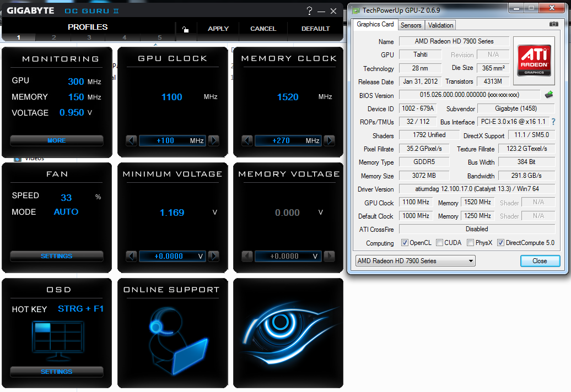Decrease GPU clock with left arrow
Screen dimensions: 571x392
(131, 141)
